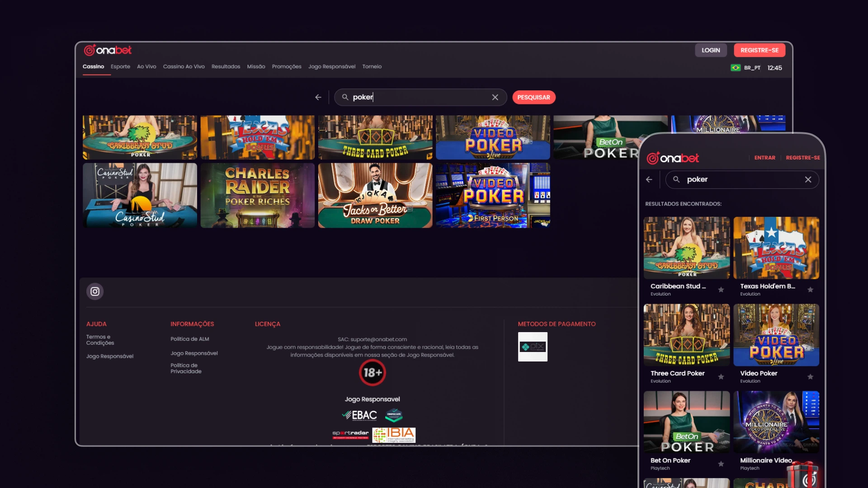
Task: Click inside the mobile poker search field
Action: [x=742, y=179]
